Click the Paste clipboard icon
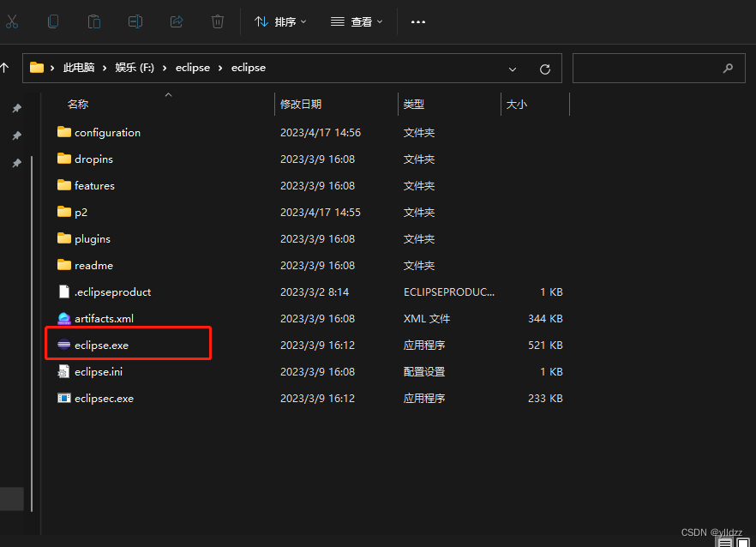The height and width of the screenshot is (547, 756). [x=94, y=21]
